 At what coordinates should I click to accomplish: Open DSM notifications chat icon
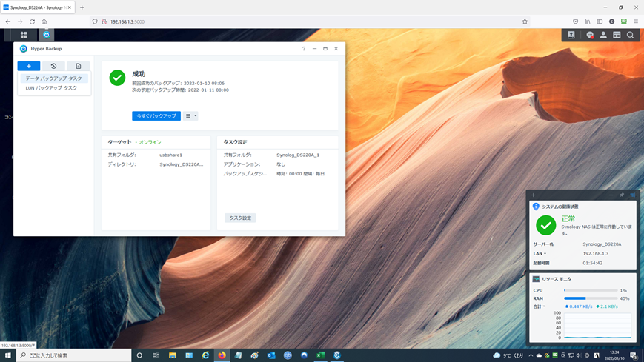click(x=590, y=36)
